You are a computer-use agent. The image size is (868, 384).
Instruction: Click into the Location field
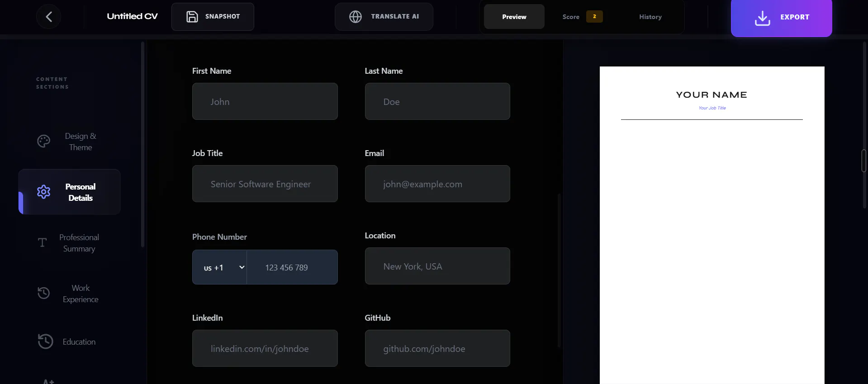437,266
